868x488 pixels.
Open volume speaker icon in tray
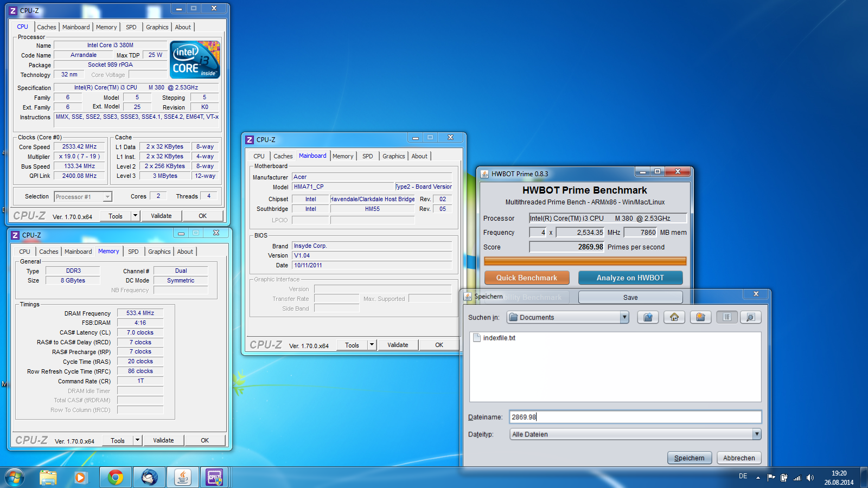tap(810, 478)
